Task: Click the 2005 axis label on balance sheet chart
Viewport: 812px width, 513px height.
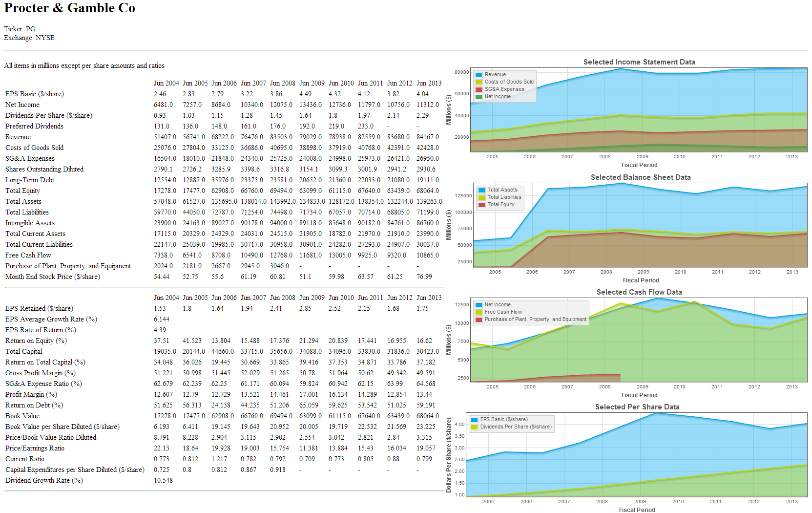Action: [x=495, y=272]
